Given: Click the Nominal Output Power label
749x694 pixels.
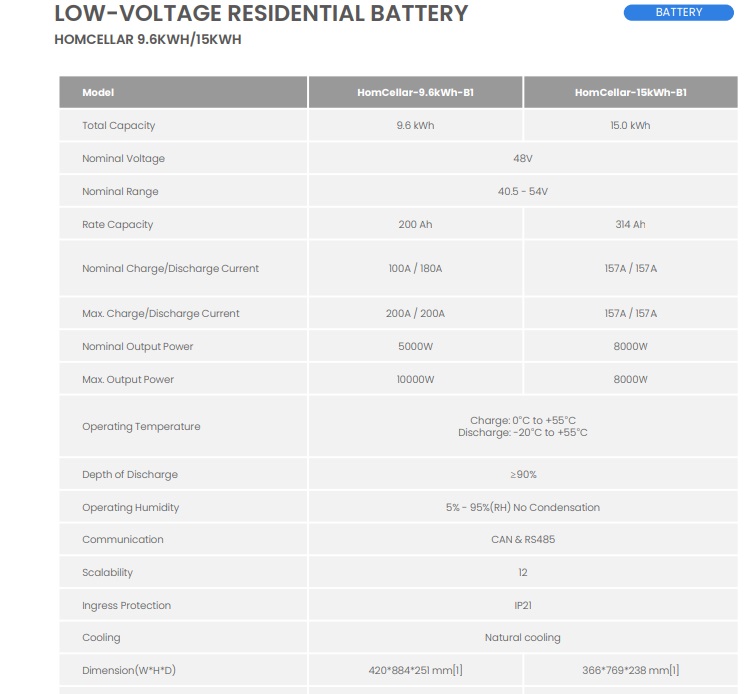Looking at the screenshot, I should [x=138, y=346].
